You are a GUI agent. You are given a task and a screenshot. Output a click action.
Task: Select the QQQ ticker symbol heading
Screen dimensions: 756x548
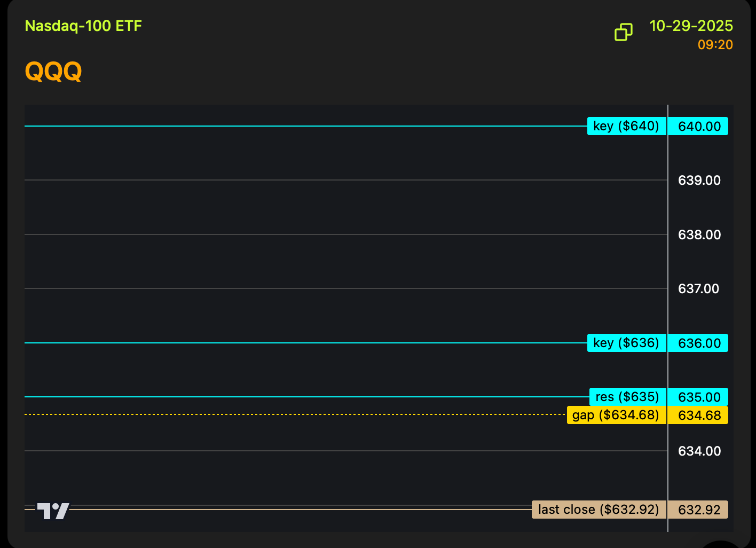(x=53, y=71)
